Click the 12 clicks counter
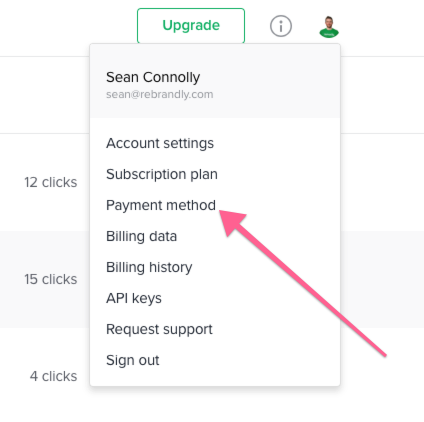The height and width of the screenshot is (422, 424). click(51, 182)
